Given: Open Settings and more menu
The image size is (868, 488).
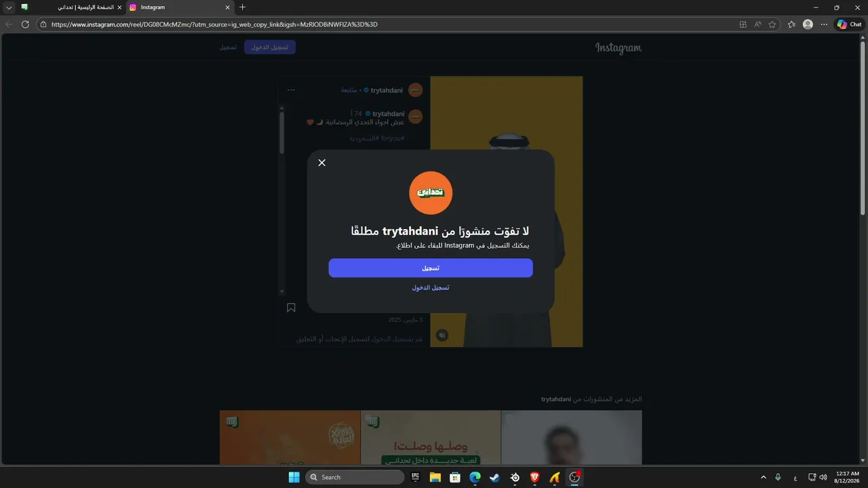Looking at the screenshot, I should pyautogui.click(x=824, y=24).
